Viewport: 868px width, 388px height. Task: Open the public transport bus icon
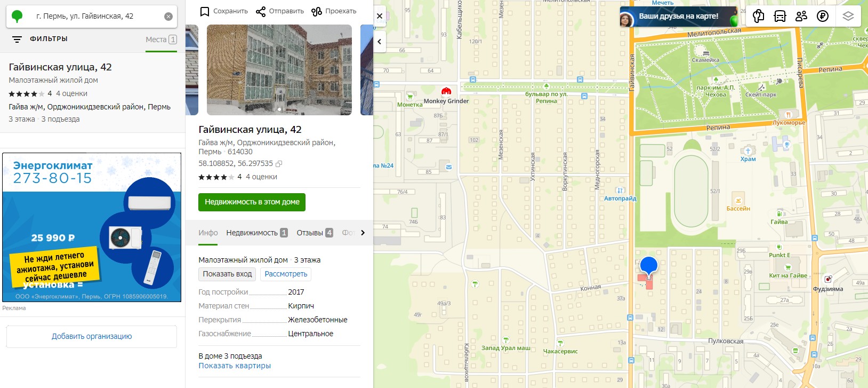click(x=780, y=16)
